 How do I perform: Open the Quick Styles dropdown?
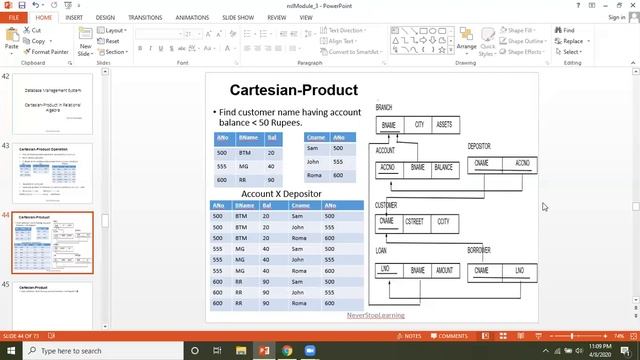(x=487, y=42)
